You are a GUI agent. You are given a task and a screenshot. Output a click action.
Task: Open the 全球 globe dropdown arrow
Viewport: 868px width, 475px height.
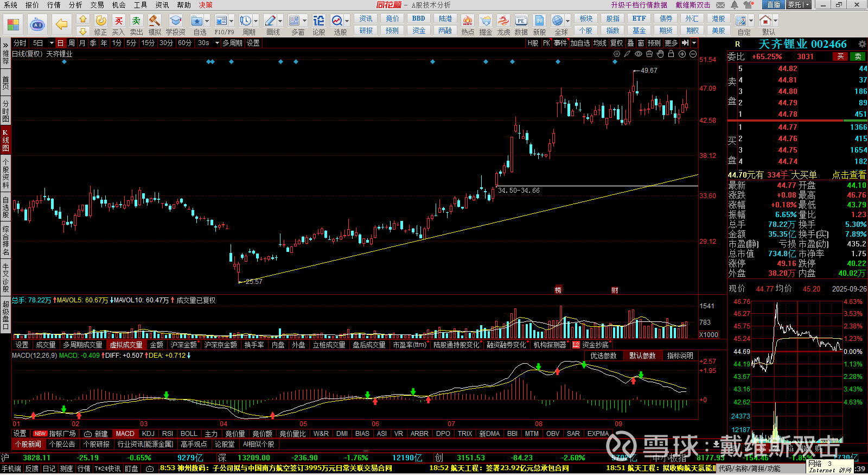pyautogui.click(x=567, y=21)
